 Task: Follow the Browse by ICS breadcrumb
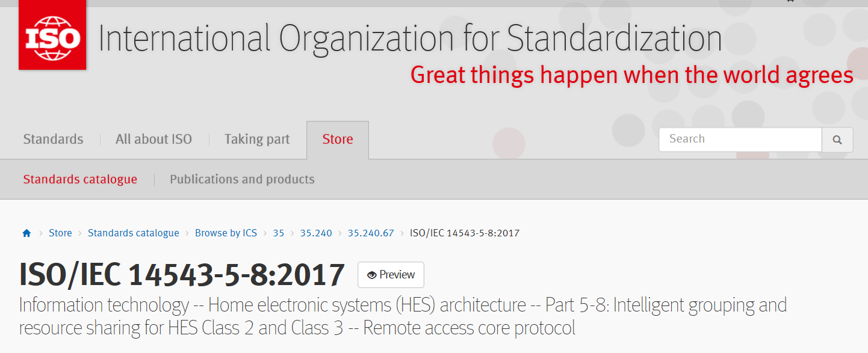click(x=226, y=233)
